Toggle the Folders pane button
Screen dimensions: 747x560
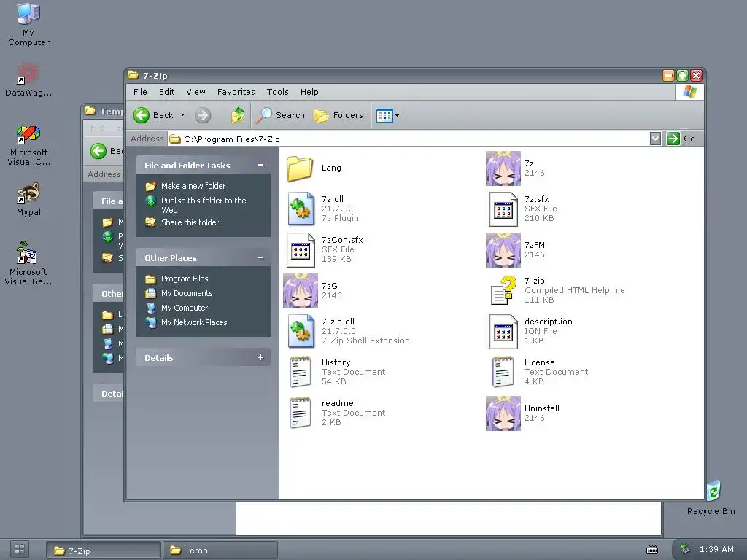coord(338,115)
